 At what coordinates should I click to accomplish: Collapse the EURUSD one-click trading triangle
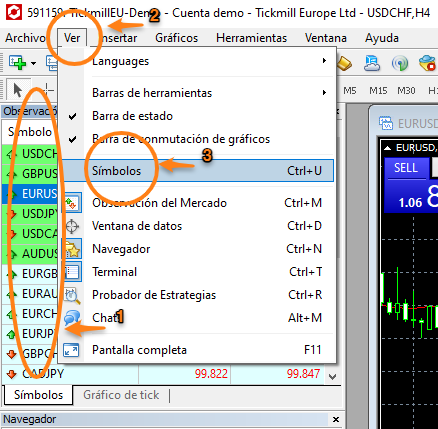(387, 148)
